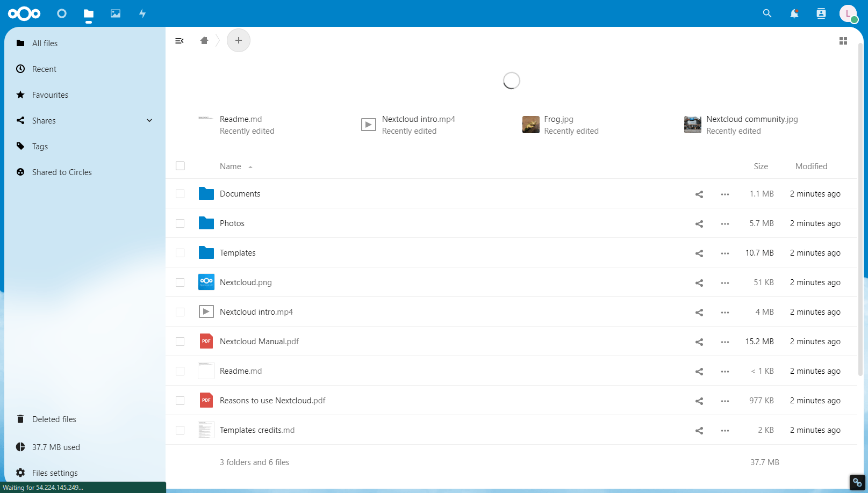Share the Photos folder
The image size is (868, 493).
coord(699,224)
